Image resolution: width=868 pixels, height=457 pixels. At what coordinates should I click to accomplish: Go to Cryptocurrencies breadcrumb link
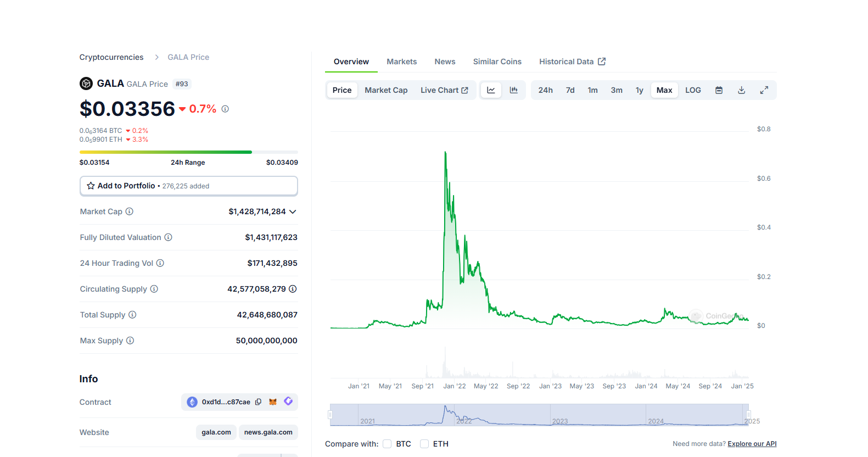[111, 57]
